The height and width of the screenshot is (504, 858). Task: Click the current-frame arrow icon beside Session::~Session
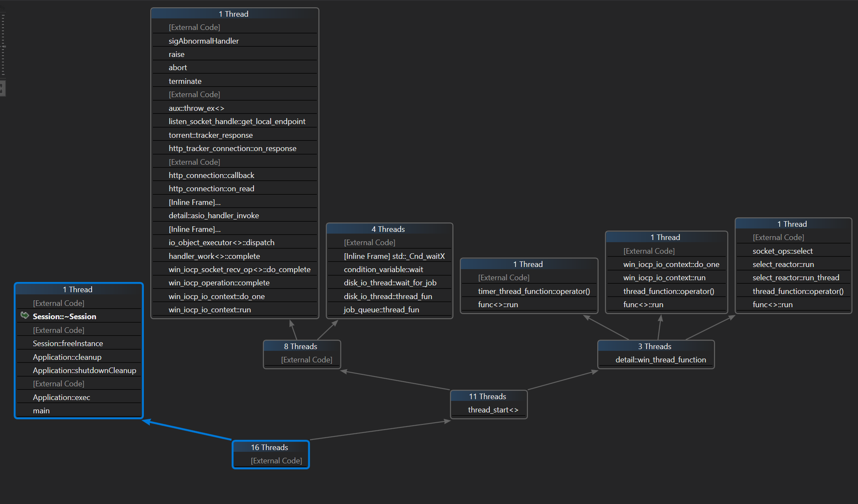coord(25,316)
